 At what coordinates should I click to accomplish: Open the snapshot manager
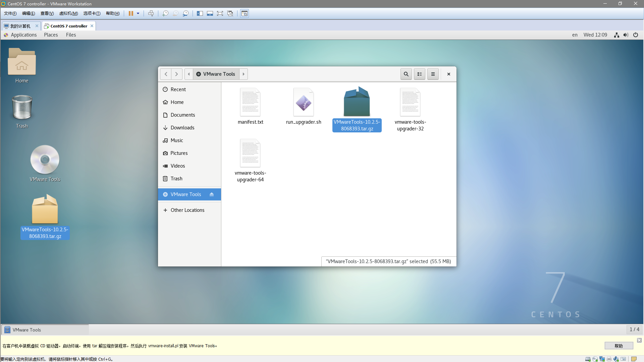185,13
